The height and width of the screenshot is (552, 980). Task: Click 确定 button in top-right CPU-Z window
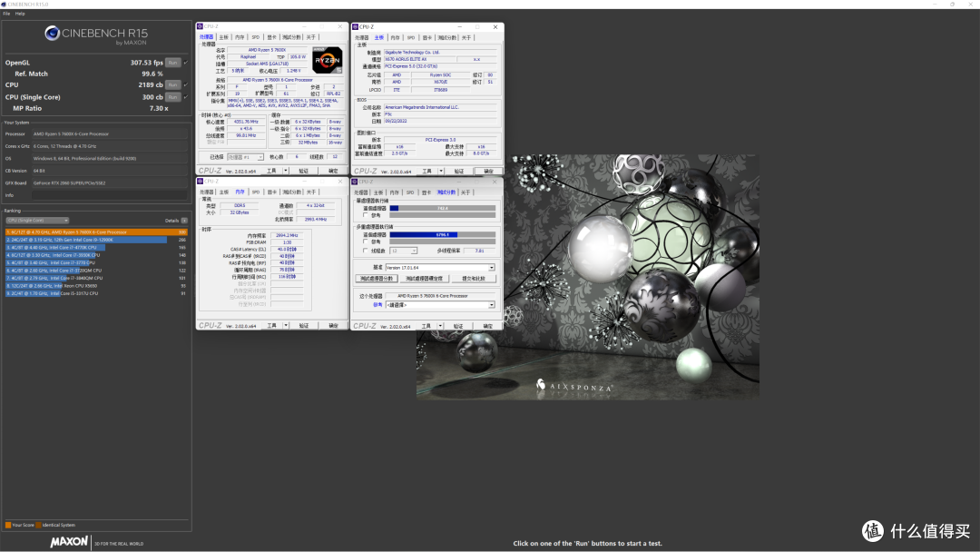tap(488, 171)
